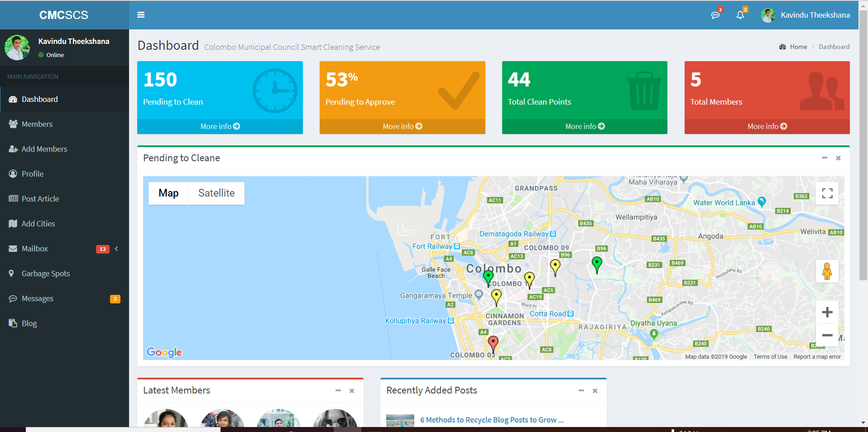Click the yellow marker below Colombo 09
This screenshot has height=432, width=868.
(555, 268)
